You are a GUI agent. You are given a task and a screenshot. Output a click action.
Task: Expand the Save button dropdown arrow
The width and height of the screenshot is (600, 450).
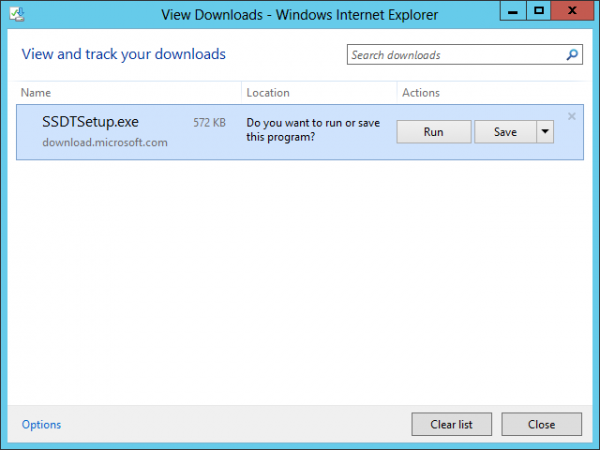tap(545, 132)
